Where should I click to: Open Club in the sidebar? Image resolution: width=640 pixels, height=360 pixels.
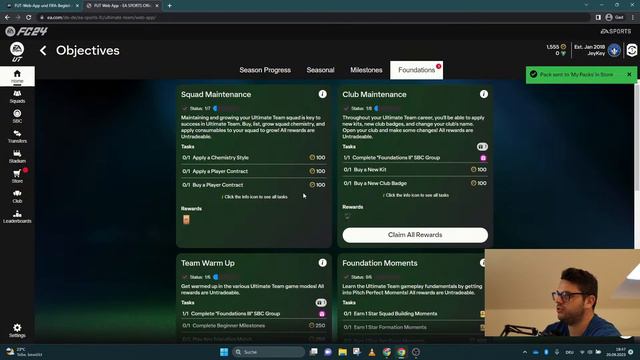(17, 196)
